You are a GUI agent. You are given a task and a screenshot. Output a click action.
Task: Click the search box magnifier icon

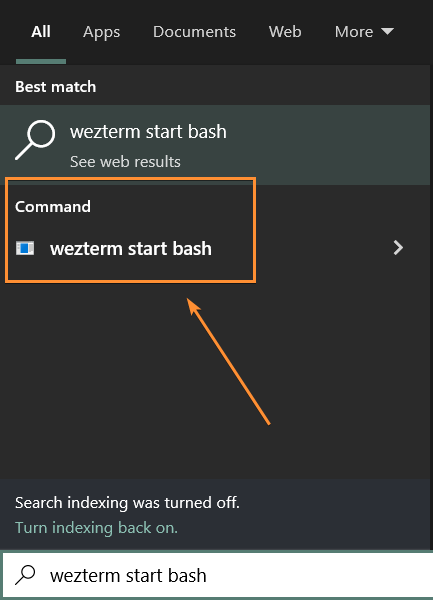click(25, 575)
